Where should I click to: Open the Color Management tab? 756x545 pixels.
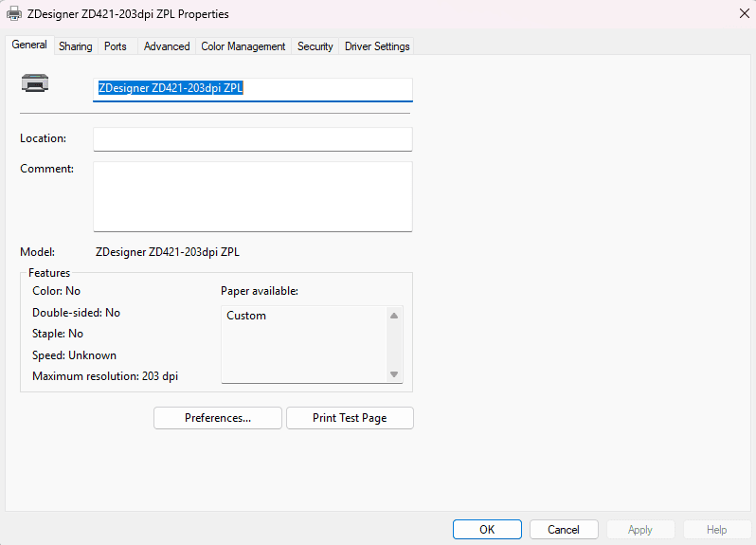coord(243,46)
